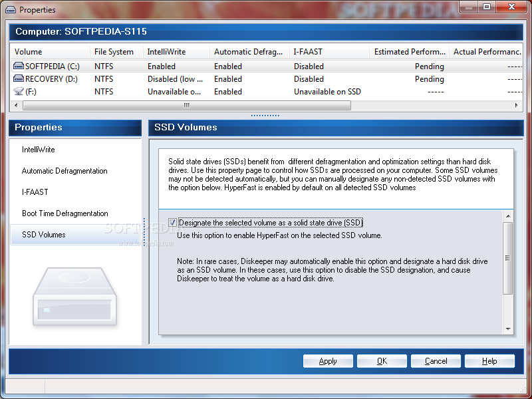
Task: Click Pending estimate for RECOVERY (D:)
Action: [x=429, y=79]
